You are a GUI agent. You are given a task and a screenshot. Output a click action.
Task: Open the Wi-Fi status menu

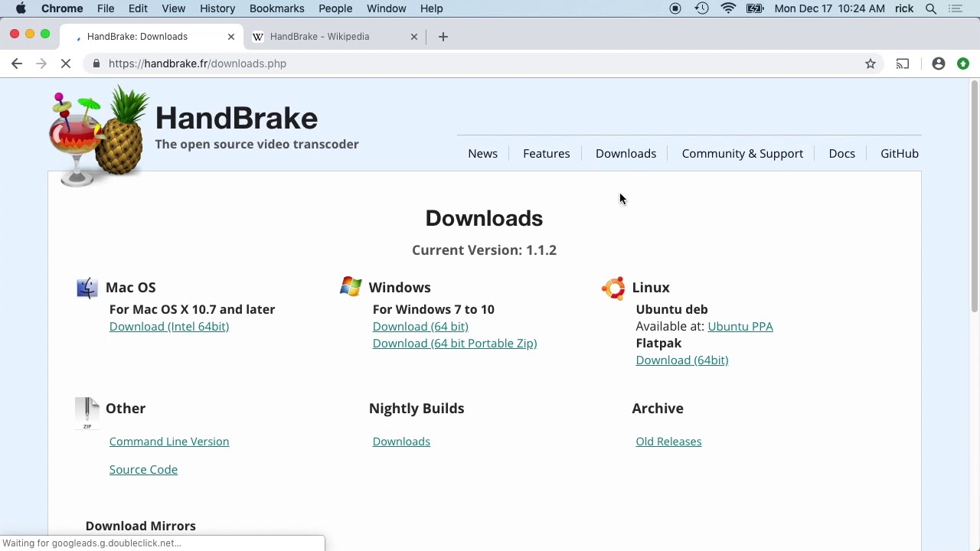coord(729,8)
